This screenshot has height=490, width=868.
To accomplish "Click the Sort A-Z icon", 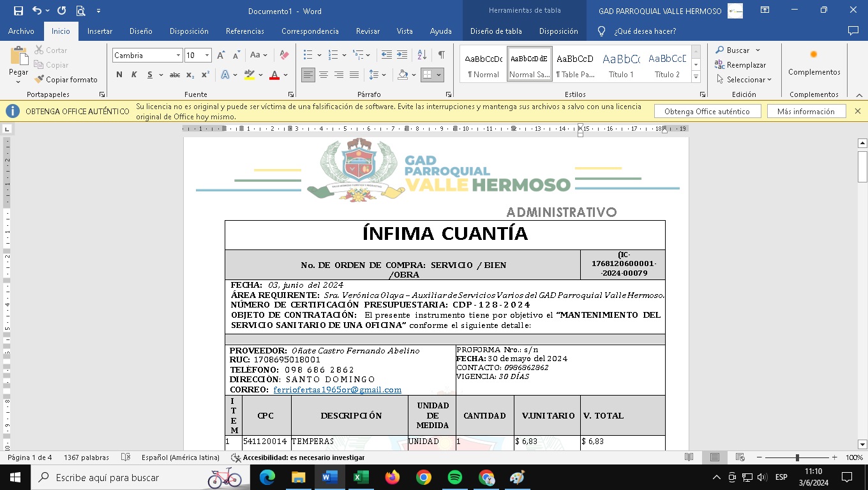I will pos(421,56).
